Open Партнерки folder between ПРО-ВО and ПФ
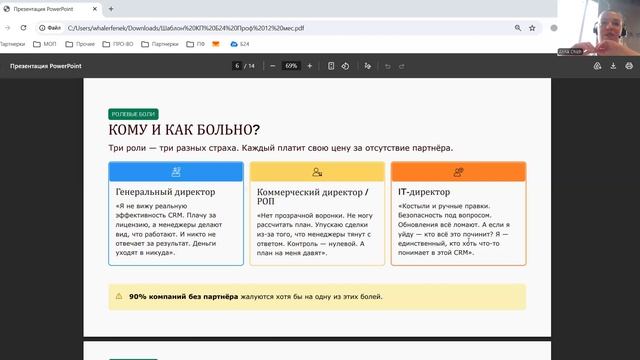The image size is (640, 360). [x=160, y=44]
